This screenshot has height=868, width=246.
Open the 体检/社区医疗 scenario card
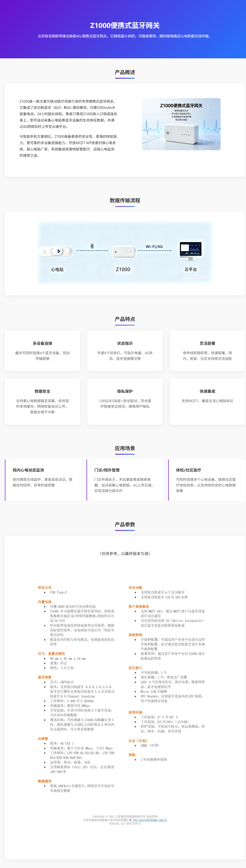click(x=206, y=480)
